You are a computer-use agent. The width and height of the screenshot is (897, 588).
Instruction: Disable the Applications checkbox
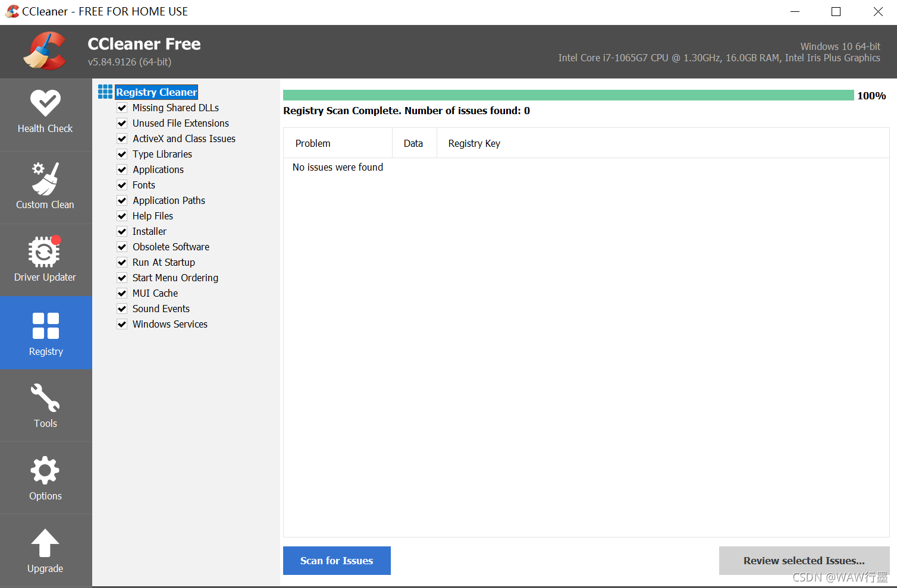pyautogui.click(x=122, y=169)
